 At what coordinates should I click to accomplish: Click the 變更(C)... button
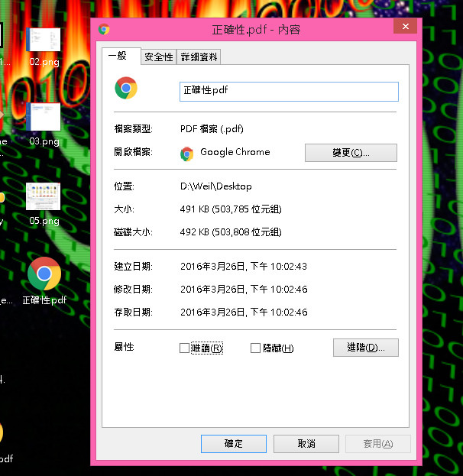click(351, 153)
